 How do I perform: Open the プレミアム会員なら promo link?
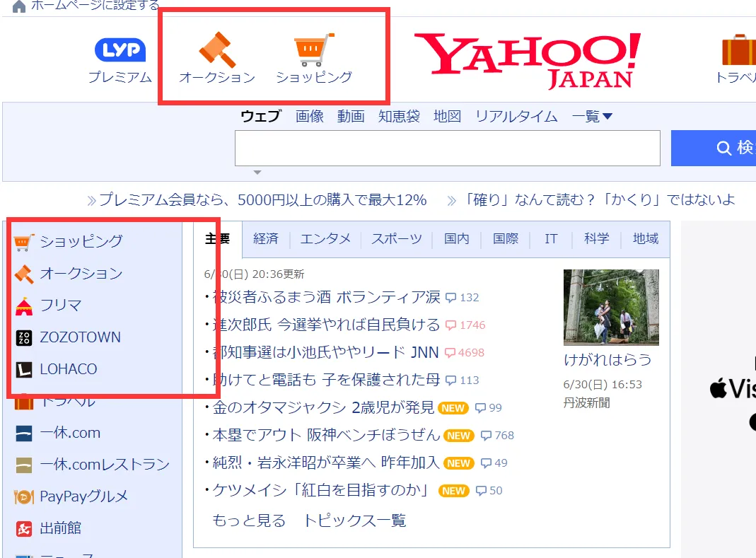point(263,199)
